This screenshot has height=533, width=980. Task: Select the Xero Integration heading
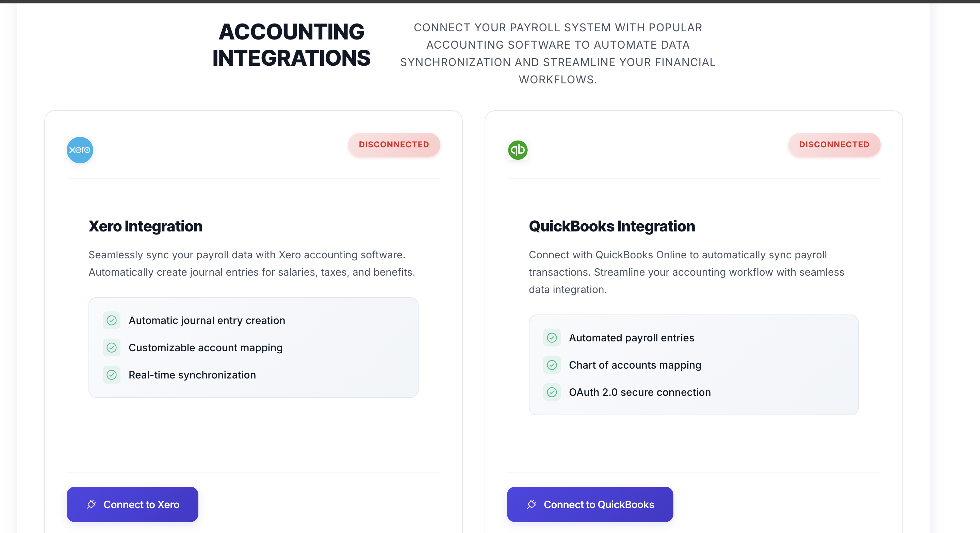coord(146,226)
